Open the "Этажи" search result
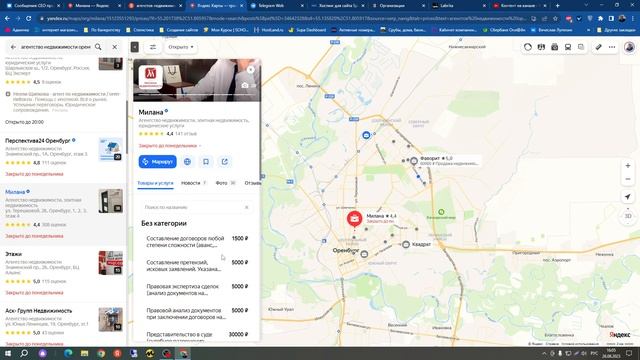Image resolution: width=640 pixels, height=360 pixels. pyautogui.click(x=13, y=254)
